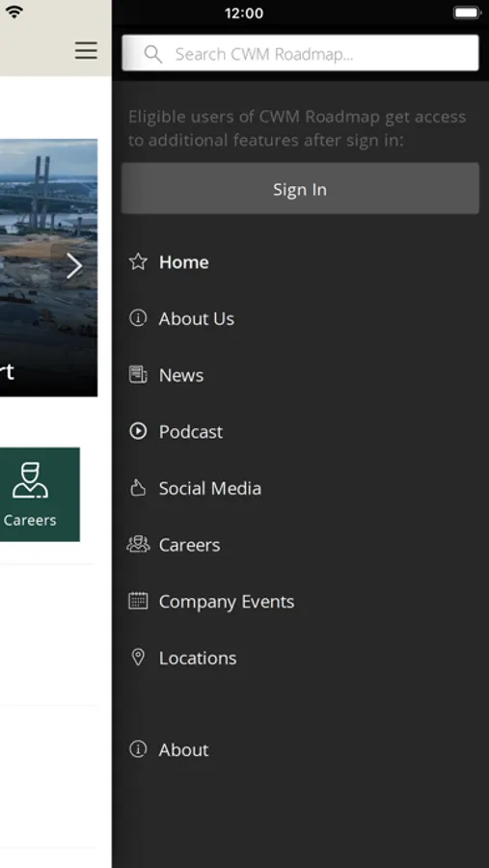Tap the 'Eligible users of CWM Roadmap' text

click(x=297, y=128)
